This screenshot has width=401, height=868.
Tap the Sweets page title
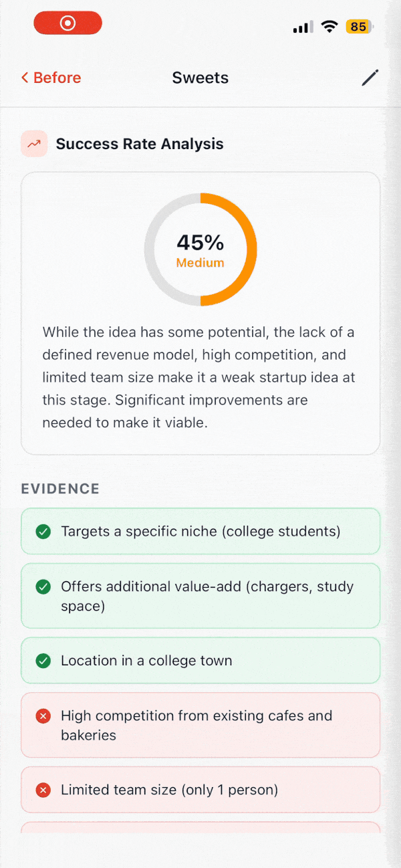click(x=200, y=78)
